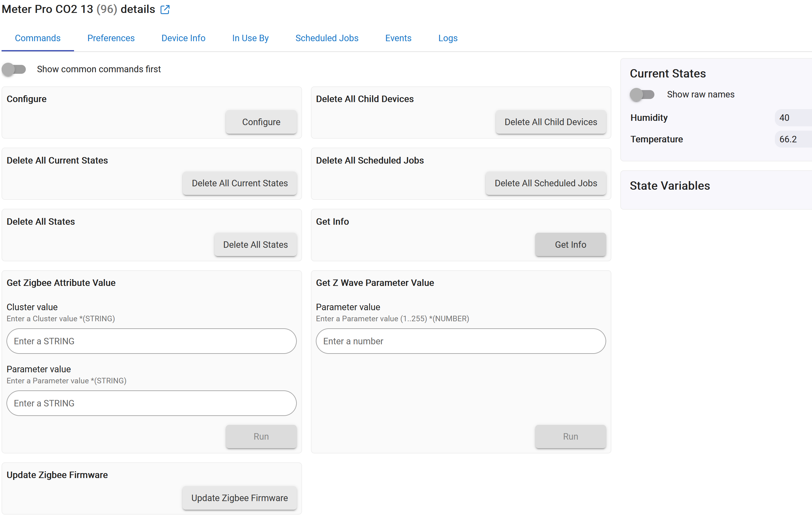Select the Logs tab
This screenshot has height=522, width=812.
point(448,38)
